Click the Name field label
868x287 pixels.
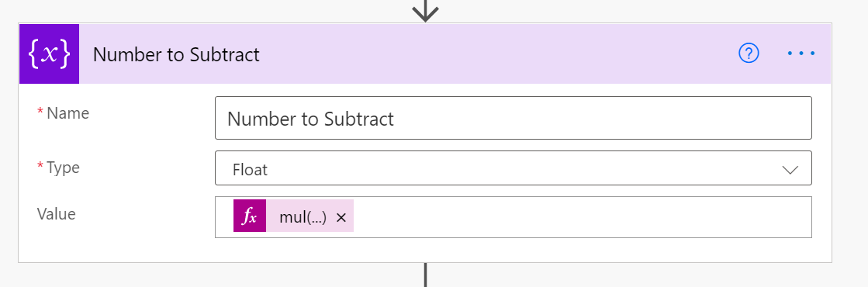[67, 113]
